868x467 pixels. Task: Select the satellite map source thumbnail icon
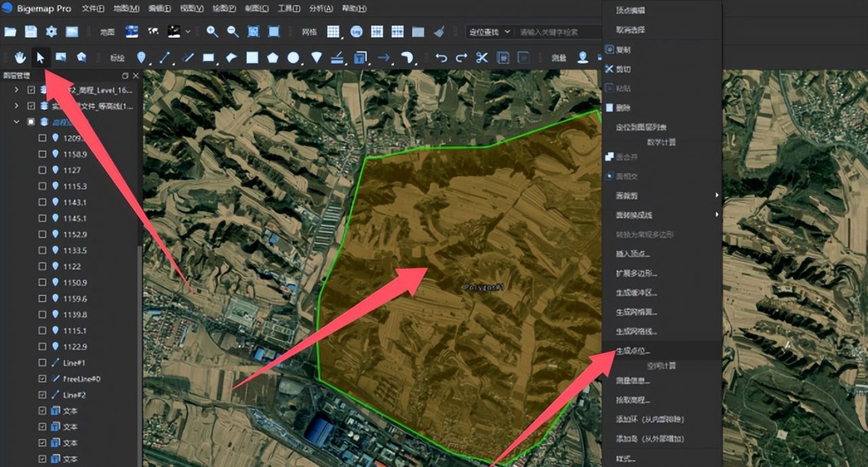132,31
